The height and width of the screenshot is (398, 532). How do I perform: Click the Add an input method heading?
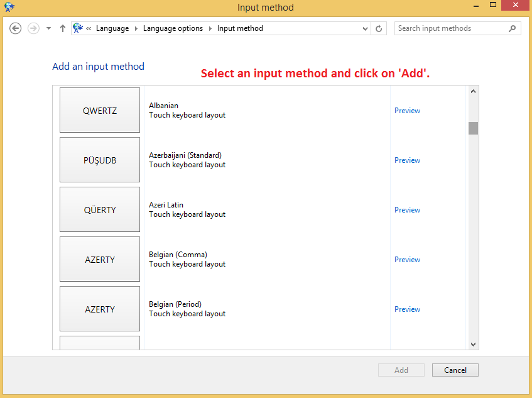(98, 67)
